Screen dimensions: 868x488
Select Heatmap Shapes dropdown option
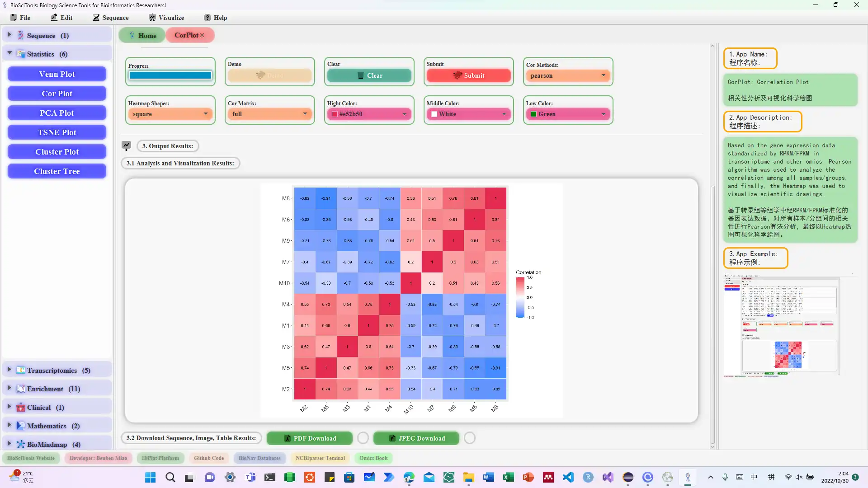pyautogui.click(x=170, y=114)
